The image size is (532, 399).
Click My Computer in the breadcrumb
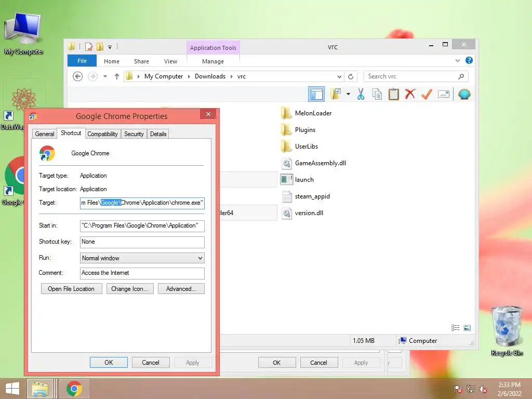point(164,76)
